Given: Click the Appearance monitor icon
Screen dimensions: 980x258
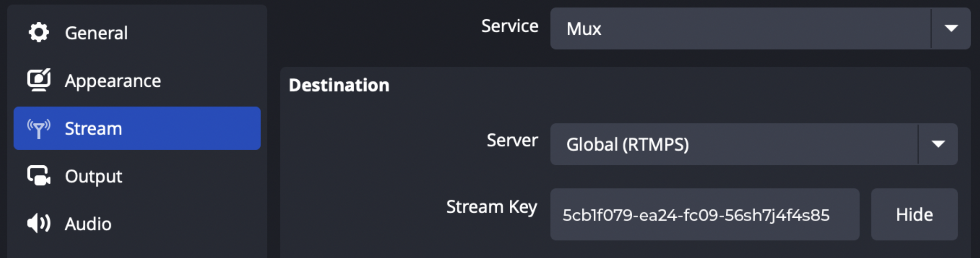Looking at the screenshot, I should [39, 80].
